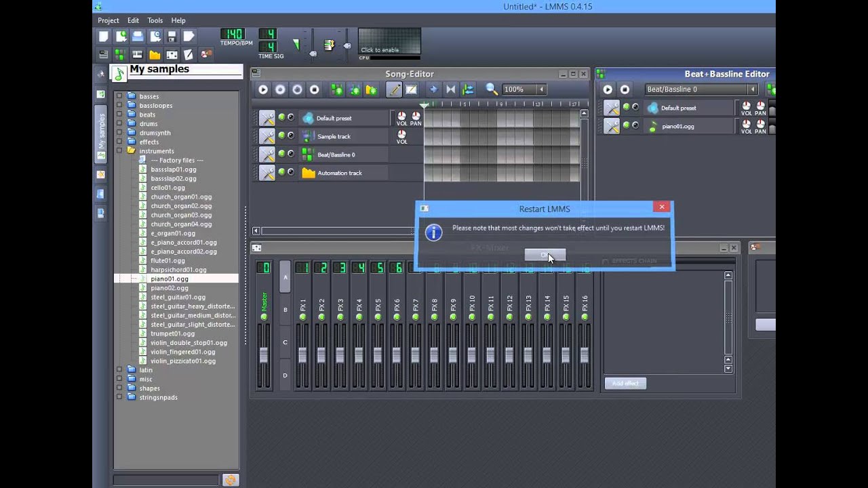Mute the FX1 channel in FX-Mixer
The height and width of the screenshot is (488, 868).
click(x=302, y=317)
